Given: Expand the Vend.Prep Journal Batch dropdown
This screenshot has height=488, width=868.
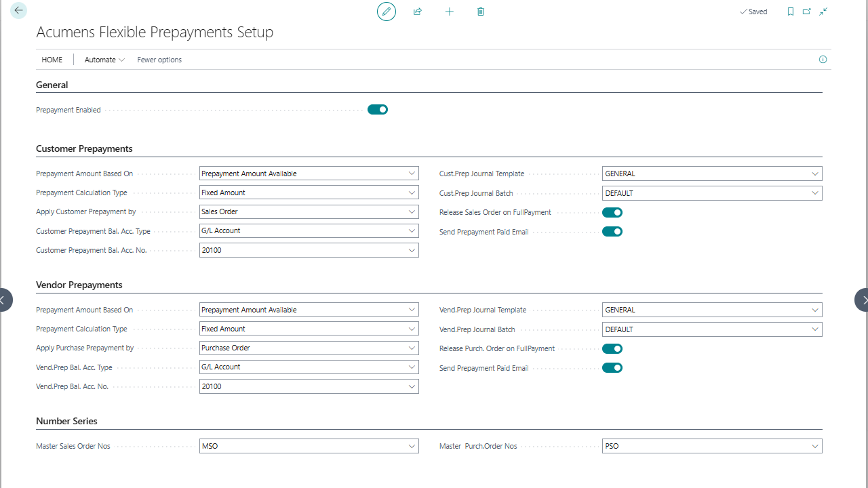Looking at the screenshot, I should click(815, 329).
